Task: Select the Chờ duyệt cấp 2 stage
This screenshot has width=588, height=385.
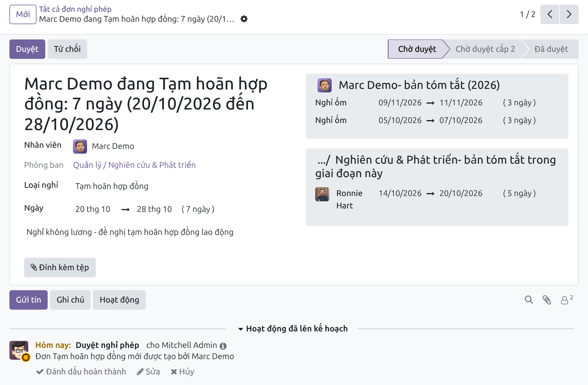Action: click(x=485, y=49)
